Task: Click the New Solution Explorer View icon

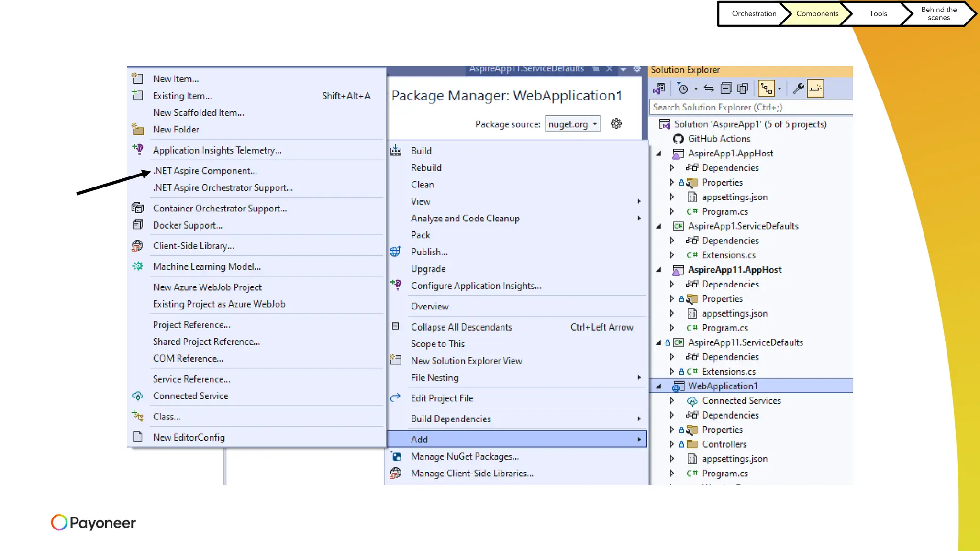Action: (x=396, y=360)
